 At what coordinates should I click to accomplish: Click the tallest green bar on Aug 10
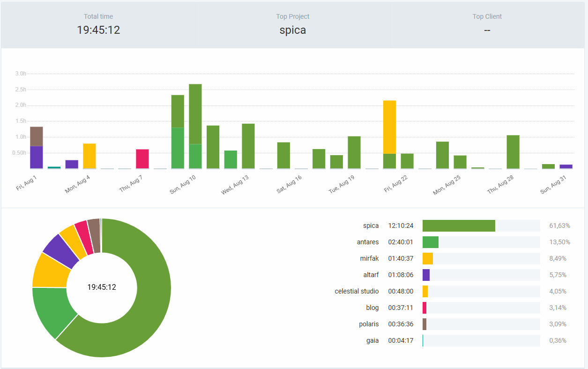195,114
